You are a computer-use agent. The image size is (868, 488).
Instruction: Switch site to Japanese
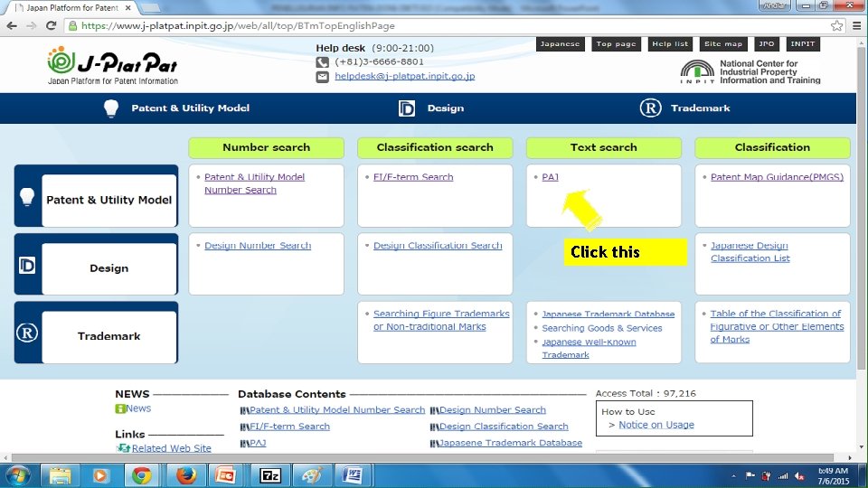(x=561, y=44)
